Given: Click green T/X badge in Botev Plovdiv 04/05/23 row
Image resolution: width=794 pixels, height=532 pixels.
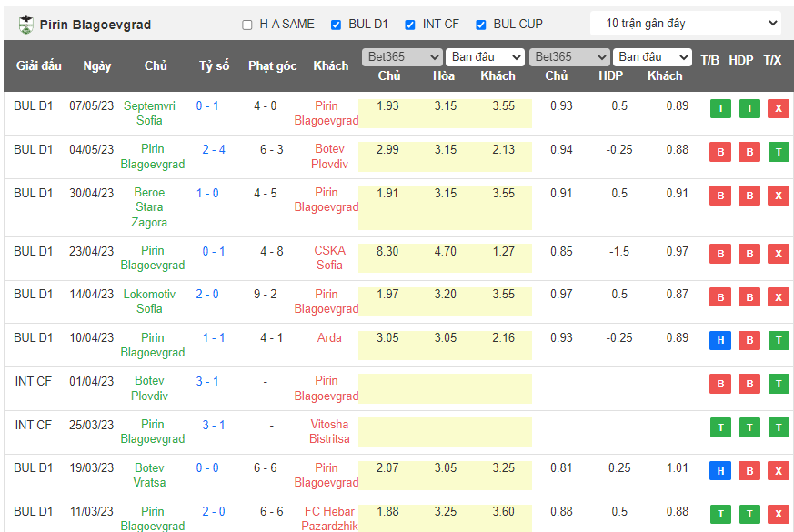Looking at the screenshot, I should coord(778,152).
